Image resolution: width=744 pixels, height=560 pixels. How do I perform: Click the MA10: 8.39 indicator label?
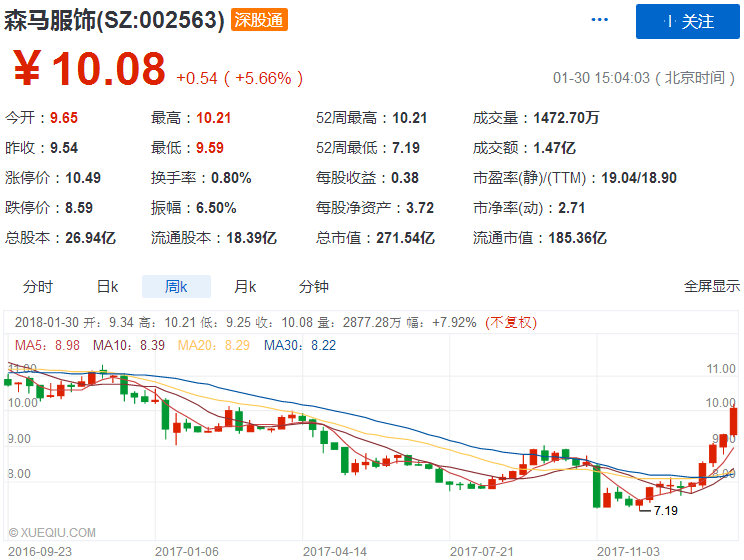[x=129, y=345]
